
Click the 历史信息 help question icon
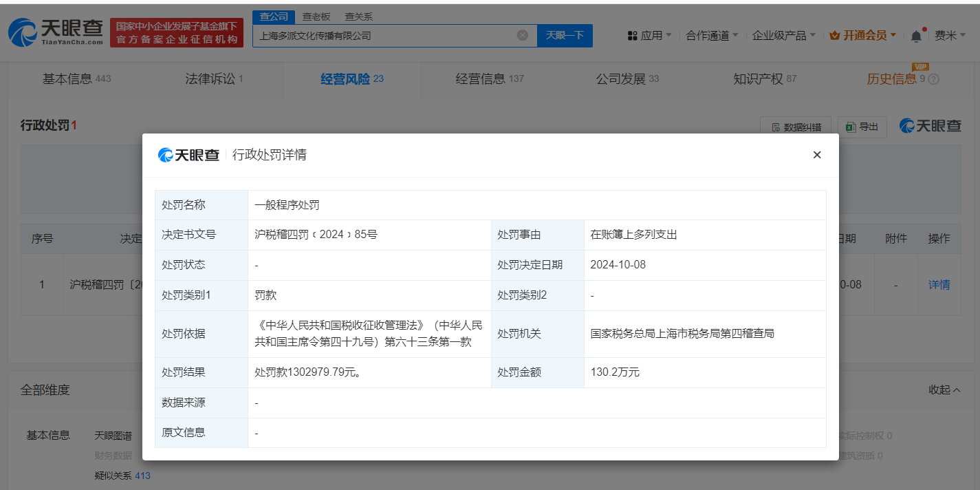[933, 79]
